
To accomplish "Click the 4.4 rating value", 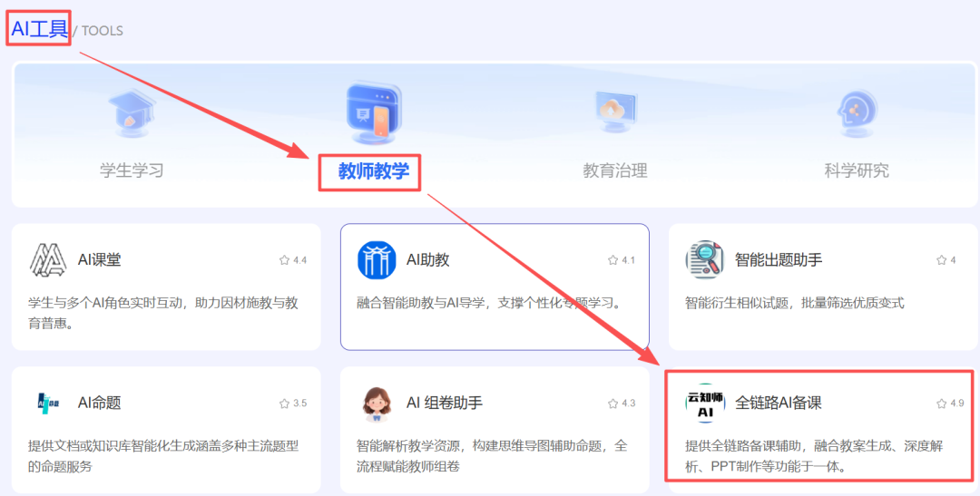I will click(x=300, y=260).
